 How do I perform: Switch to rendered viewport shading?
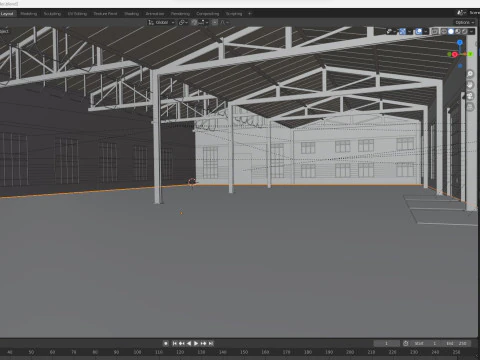[465, 31]
